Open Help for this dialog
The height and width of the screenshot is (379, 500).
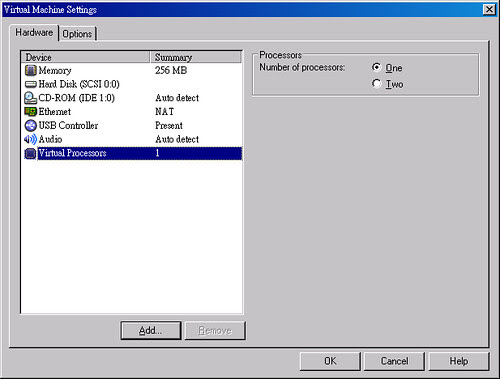click(x=459, y=361)
